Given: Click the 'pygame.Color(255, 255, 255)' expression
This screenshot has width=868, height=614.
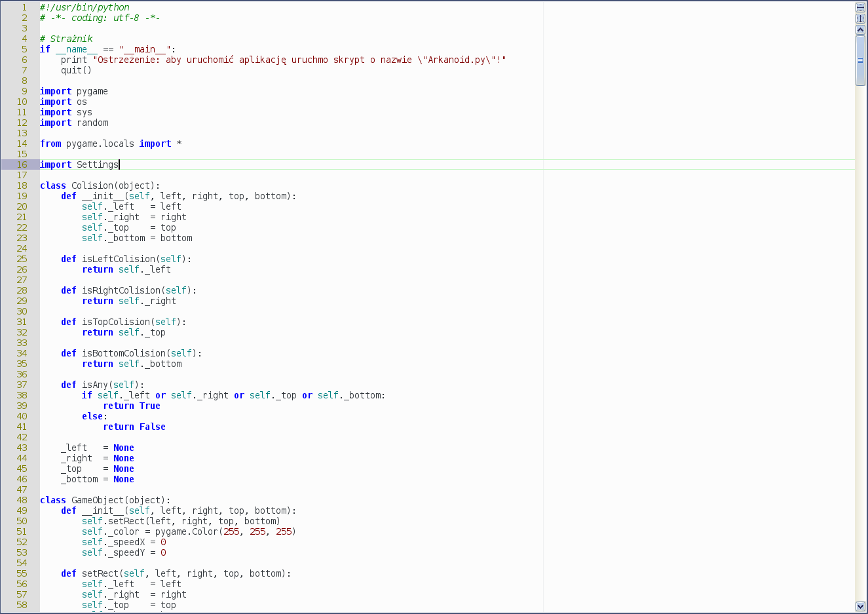Looking at the screenshot, I should [225, 531].
